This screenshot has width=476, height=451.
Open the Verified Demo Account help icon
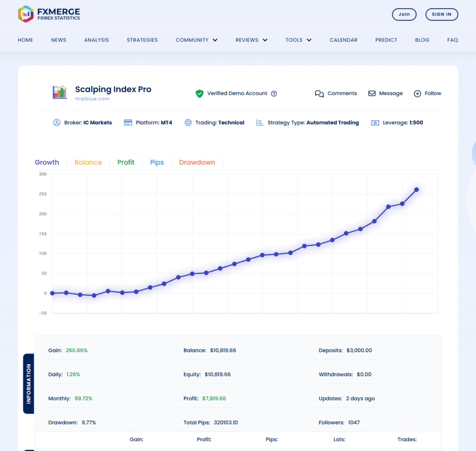pyautogui.click(x=274, y=94)
